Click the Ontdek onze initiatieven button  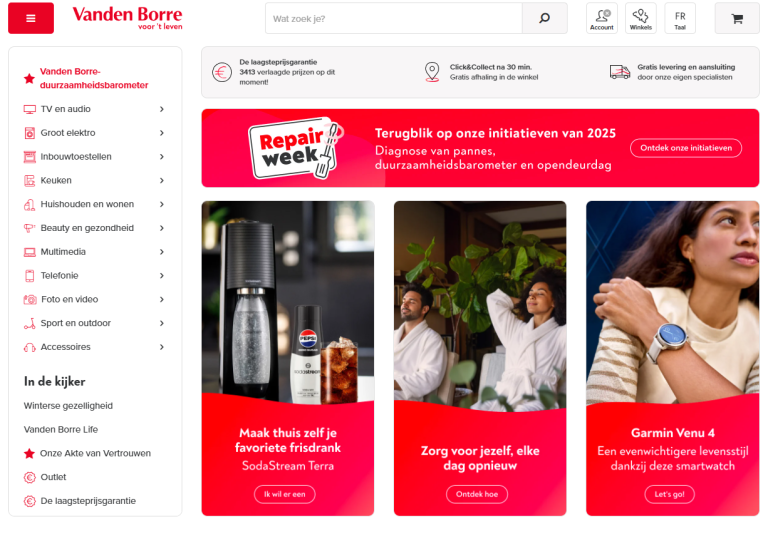[685, 148]
